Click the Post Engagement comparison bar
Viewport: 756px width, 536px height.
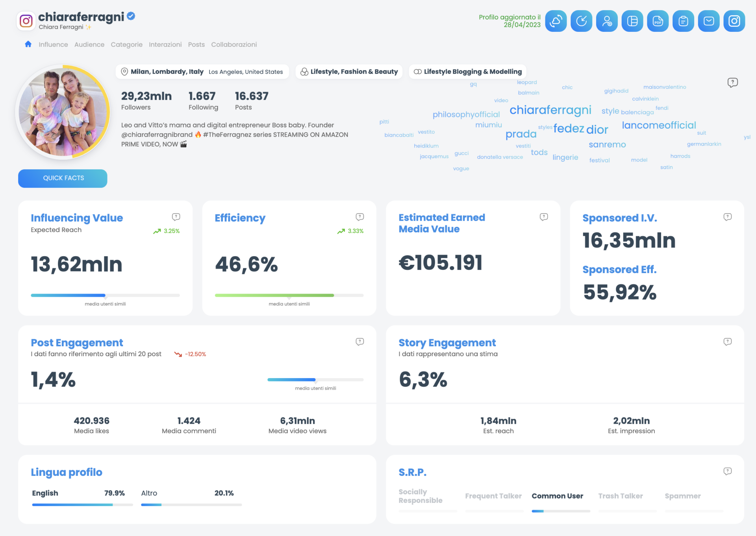coord(315,380)
